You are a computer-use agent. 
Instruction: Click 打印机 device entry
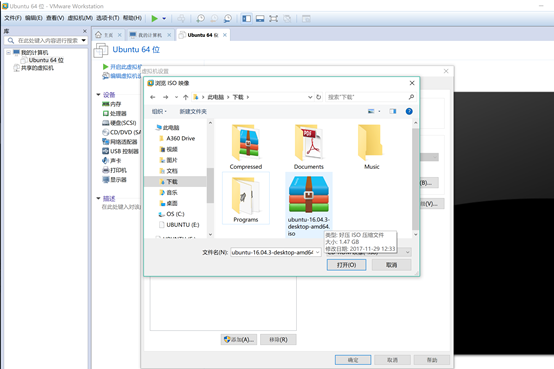pyautogui.click(x=114, y=170)
